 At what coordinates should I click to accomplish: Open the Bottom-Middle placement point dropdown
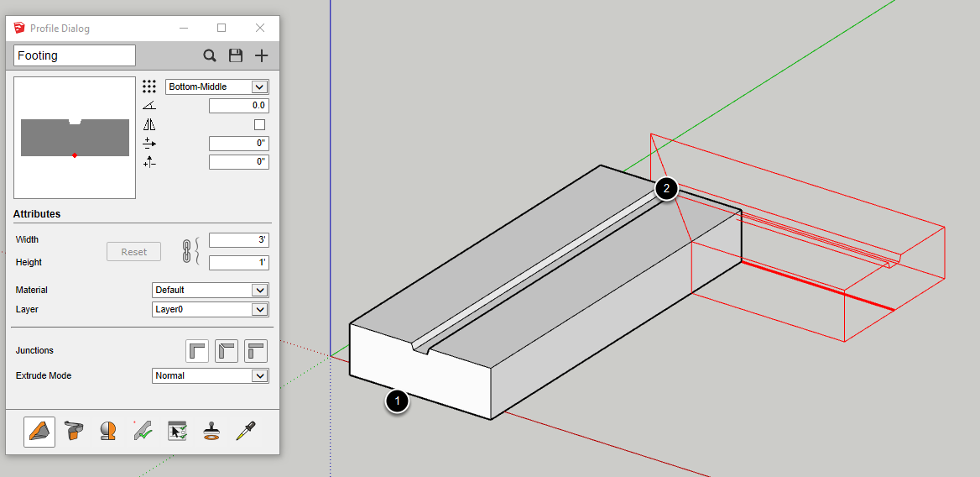pos(217,86)
